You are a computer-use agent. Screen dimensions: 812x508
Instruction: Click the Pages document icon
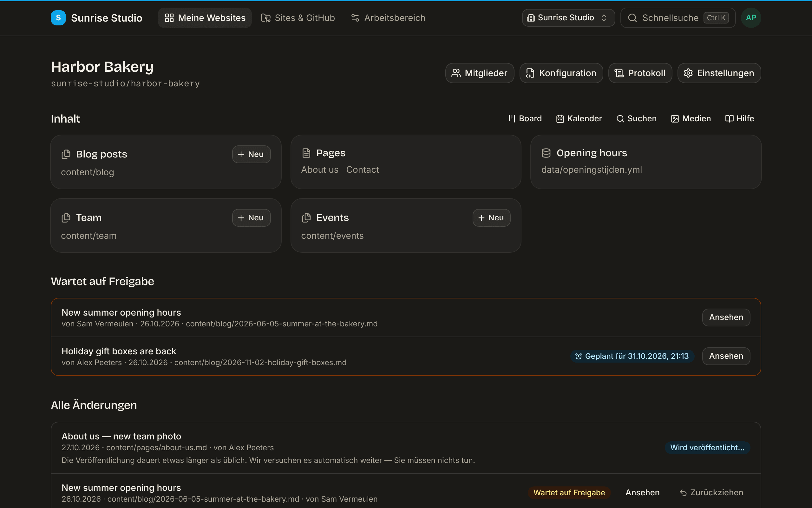pyautogui.click(x=306, y=153)
